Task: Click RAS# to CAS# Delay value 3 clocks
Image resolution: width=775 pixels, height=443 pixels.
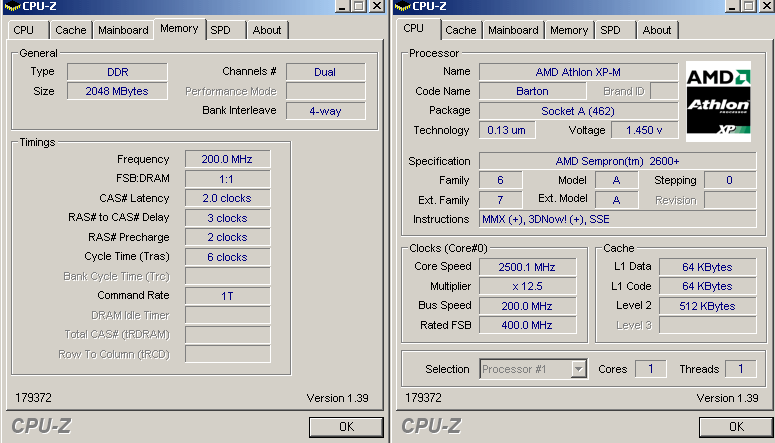Action: (227, 218)
